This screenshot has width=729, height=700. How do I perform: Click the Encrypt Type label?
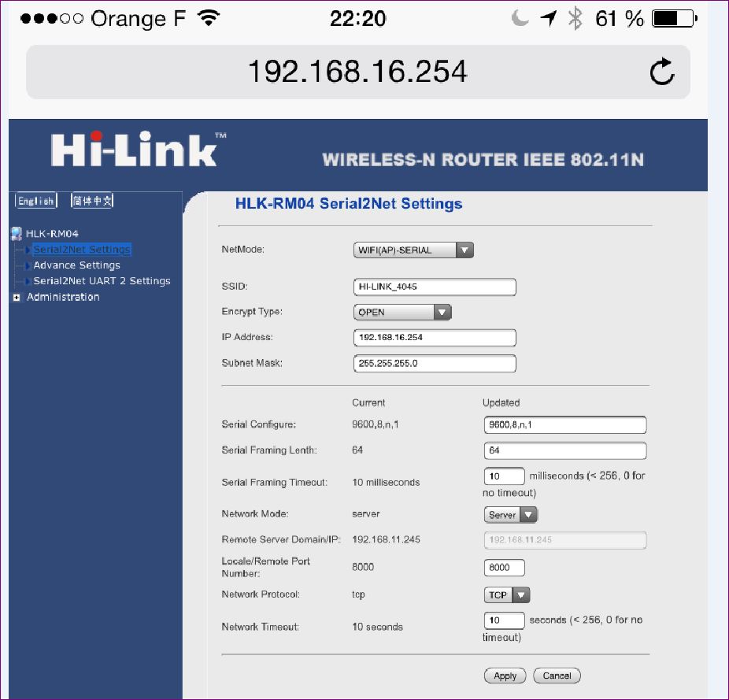tap(252, 312)
